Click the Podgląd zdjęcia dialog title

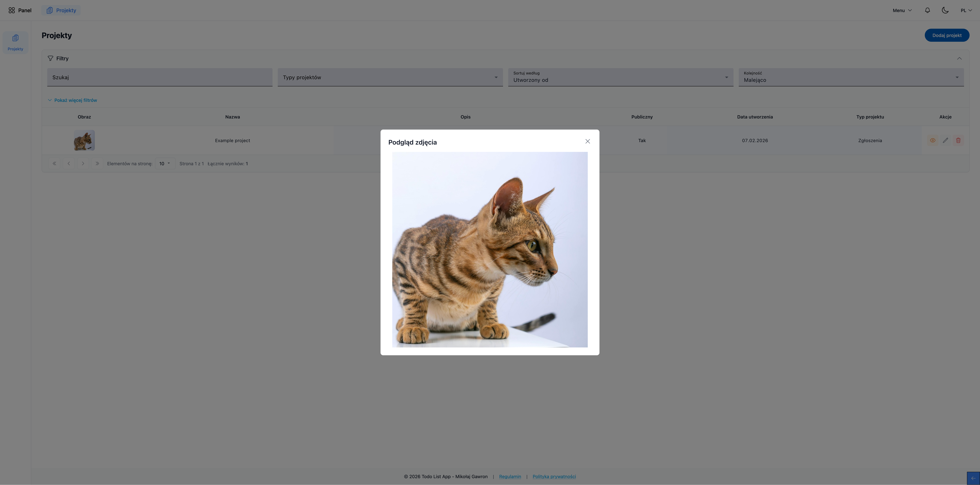[412, 142]
